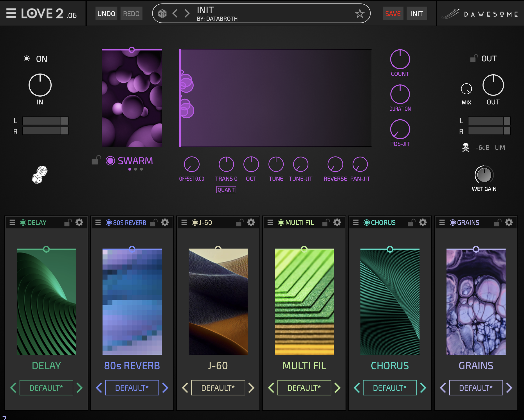Toggle the lock icon on the Chorus module
This screenshot has width=524, height=420.
(411, 222)
